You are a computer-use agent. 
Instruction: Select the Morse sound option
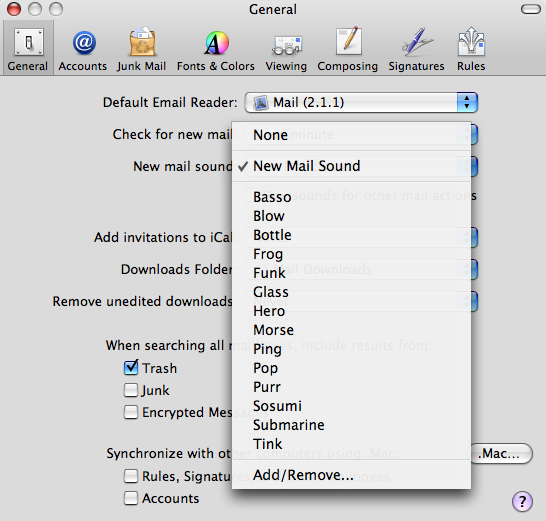point(351,330)
